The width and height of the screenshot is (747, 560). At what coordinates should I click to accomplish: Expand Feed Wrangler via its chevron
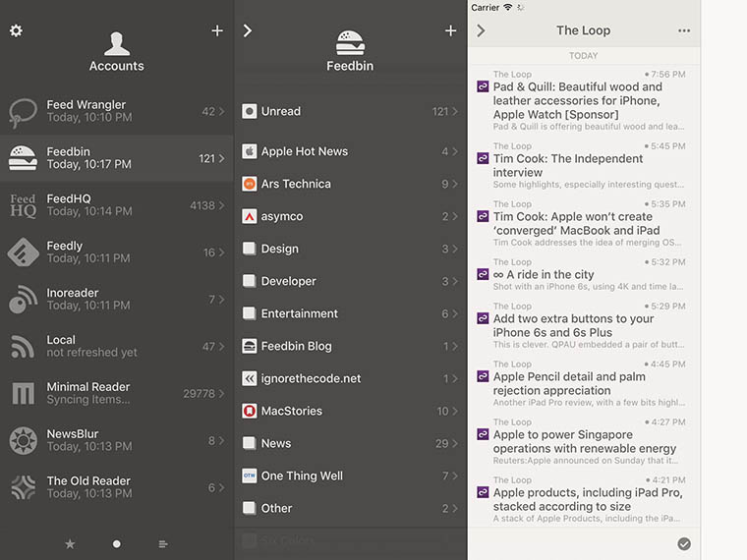coord(221,111)
